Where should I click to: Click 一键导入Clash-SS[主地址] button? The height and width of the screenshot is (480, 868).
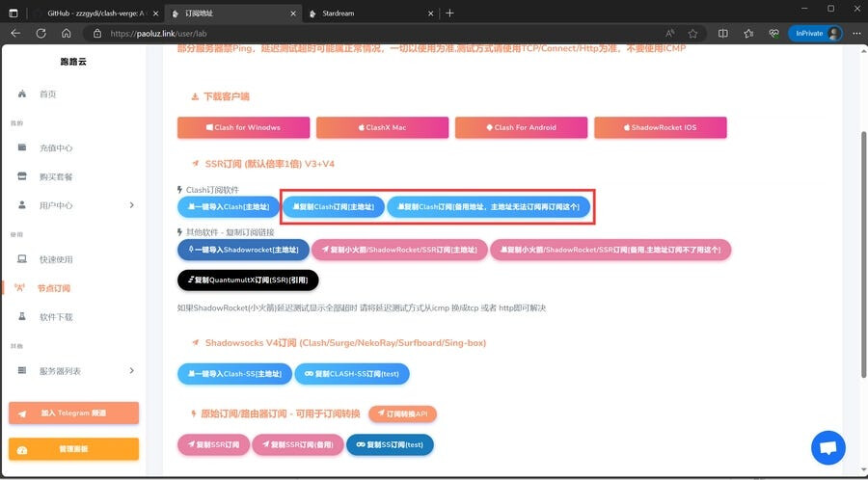(x=234, y=374)
